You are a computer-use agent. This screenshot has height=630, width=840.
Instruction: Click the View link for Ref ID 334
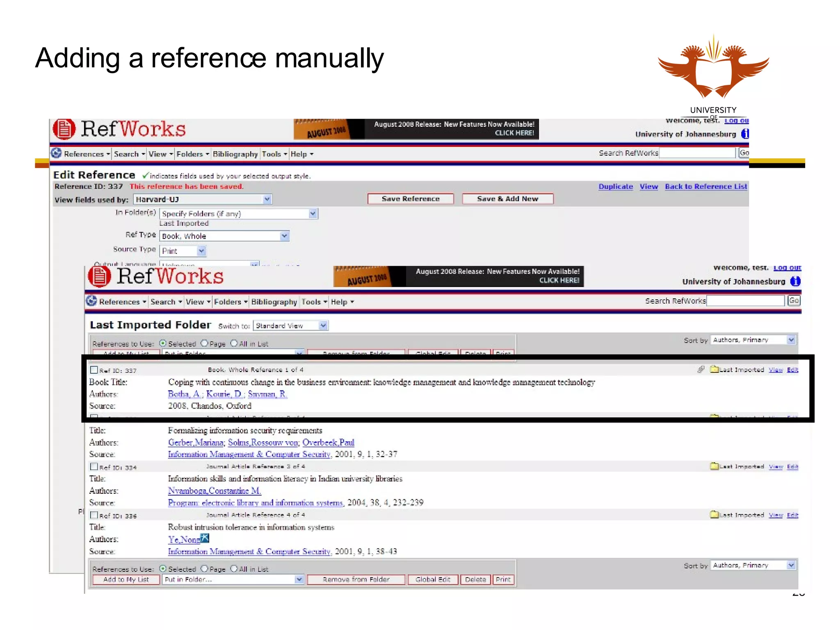point(776,466)
